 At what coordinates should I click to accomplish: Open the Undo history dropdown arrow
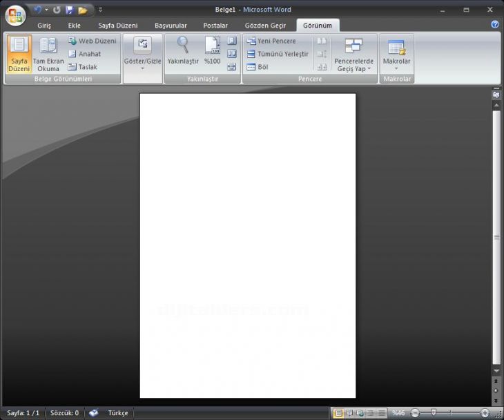tap(47, 10)
